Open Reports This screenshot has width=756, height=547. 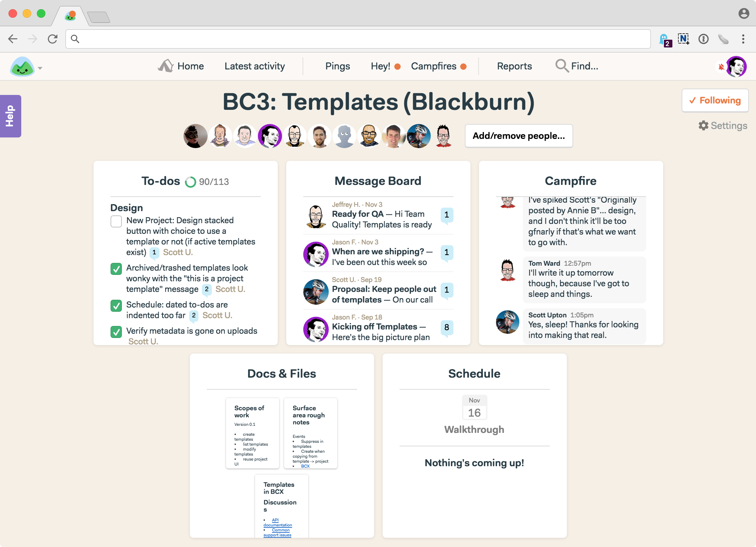pyautogui.click(x=514, y=66)
